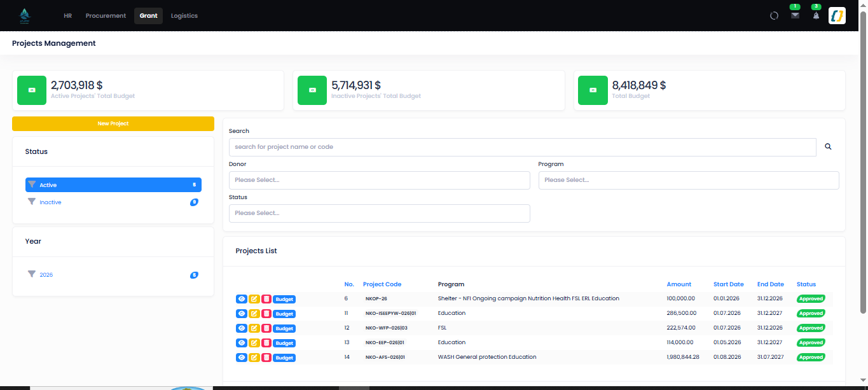This screenshot has width=868, height=390.
Task: Open the Donor dropdown
Action: coord(379,180)
